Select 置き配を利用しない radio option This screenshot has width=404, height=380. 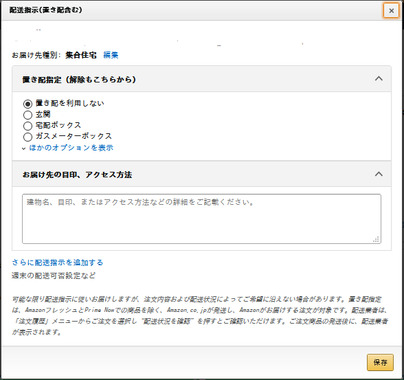point(28,104)
